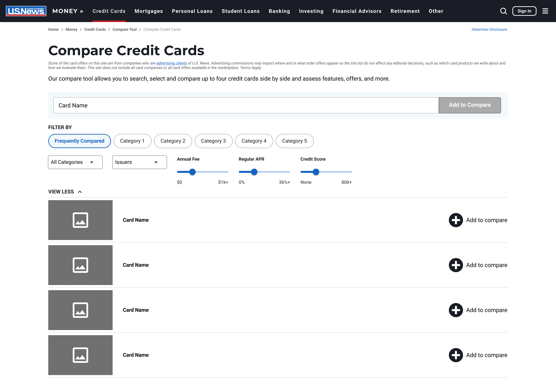Select the Category 4 filter pill
This screenshot has height=392, width=556.
[254, 141]
